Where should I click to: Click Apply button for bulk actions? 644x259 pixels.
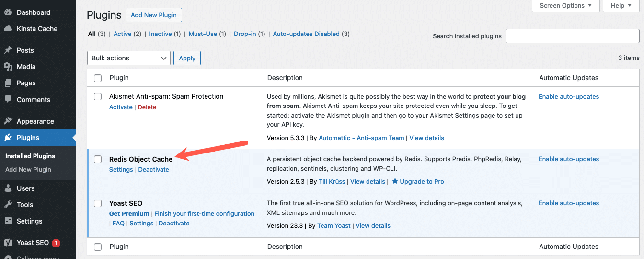point(187,58)
